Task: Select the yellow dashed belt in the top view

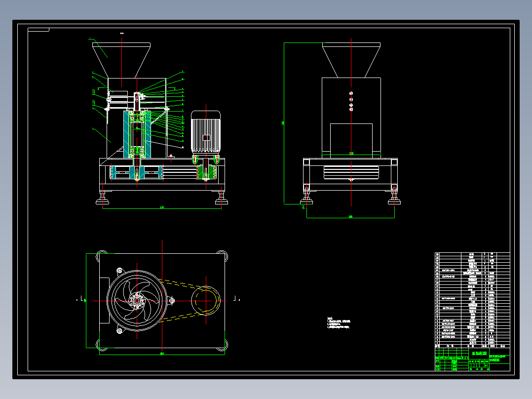Action: pyautogui.click(x=189, y=301)
